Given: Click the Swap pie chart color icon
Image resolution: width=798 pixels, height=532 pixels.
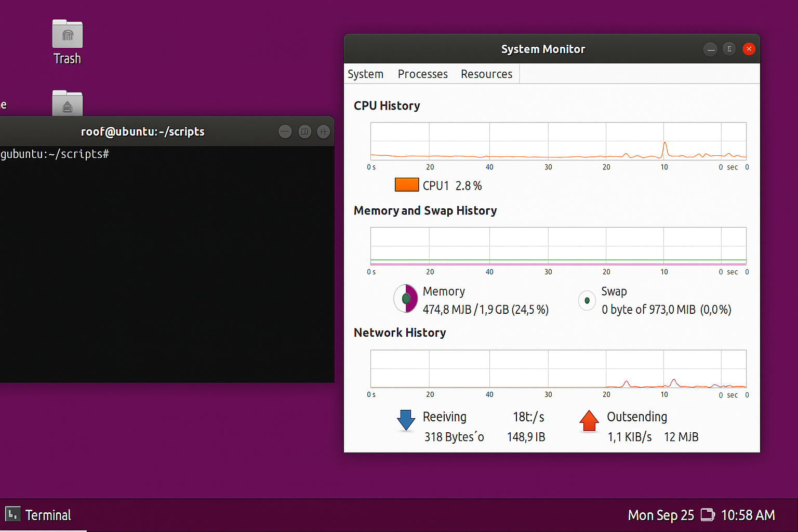Looking at the screenshot, I should (587, 300).
